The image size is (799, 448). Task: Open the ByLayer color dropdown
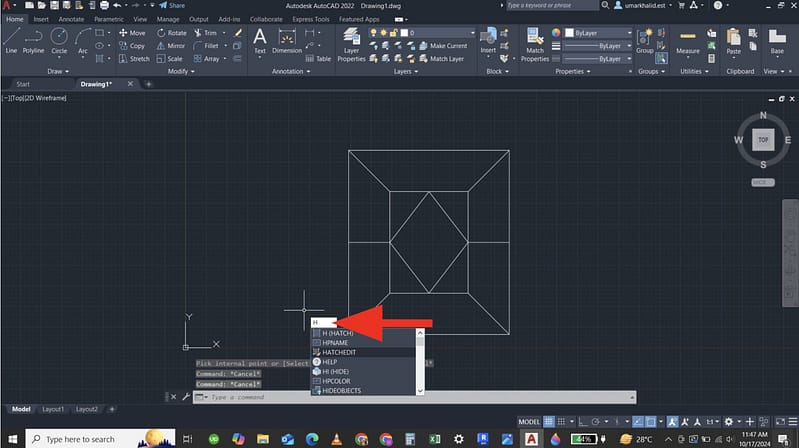coord(596,33)
